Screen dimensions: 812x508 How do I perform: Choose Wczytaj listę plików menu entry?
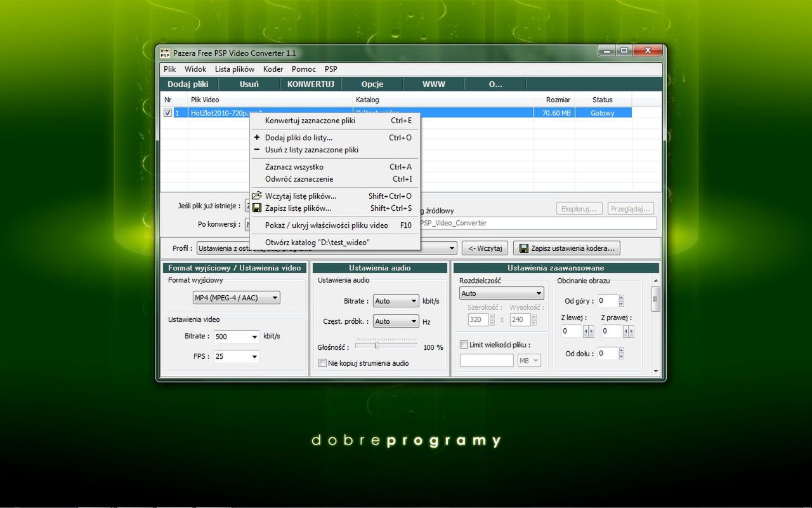point(334,196)
